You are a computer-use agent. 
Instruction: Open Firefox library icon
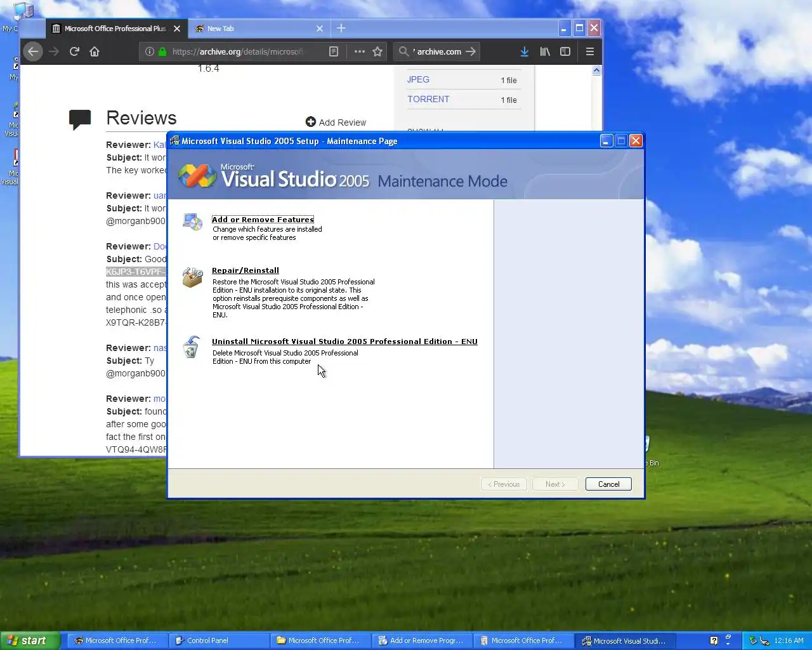pos(545,51)
